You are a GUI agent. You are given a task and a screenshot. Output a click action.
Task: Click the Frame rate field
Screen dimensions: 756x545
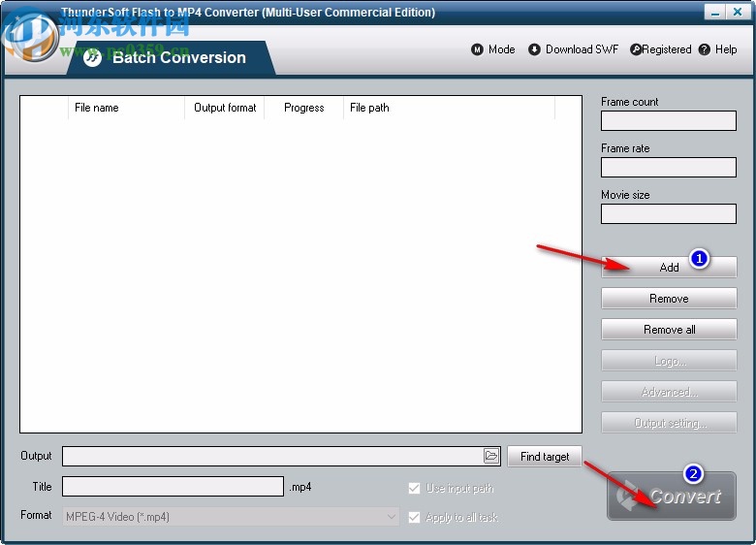(668, 167)
